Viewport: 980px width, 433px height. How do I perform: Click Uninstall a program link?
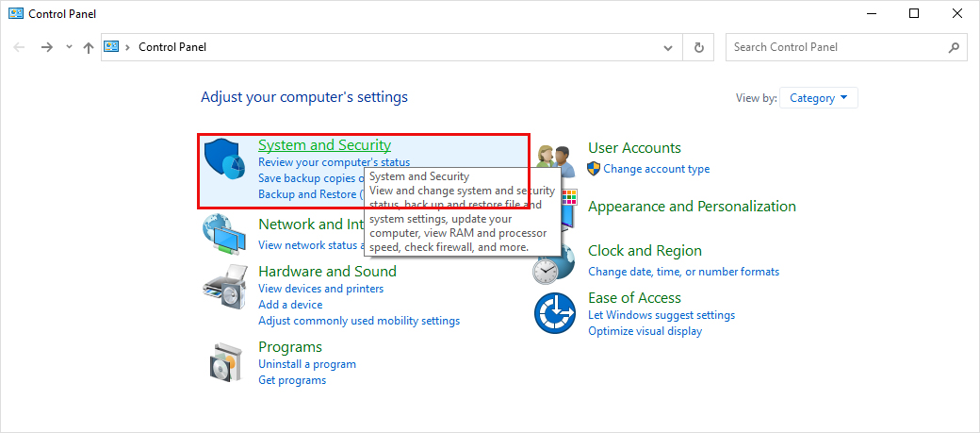(x=307, y=364)
